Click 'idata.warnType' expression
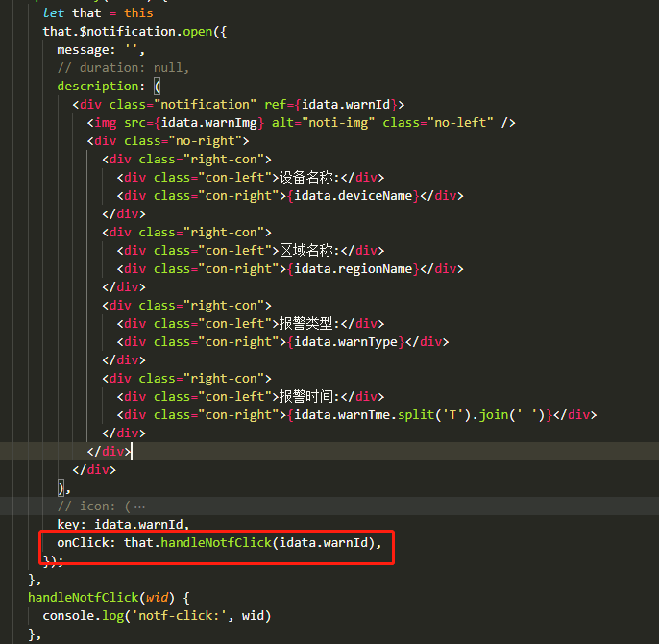This screenshot has width=659, height=644. coord(346,342)
